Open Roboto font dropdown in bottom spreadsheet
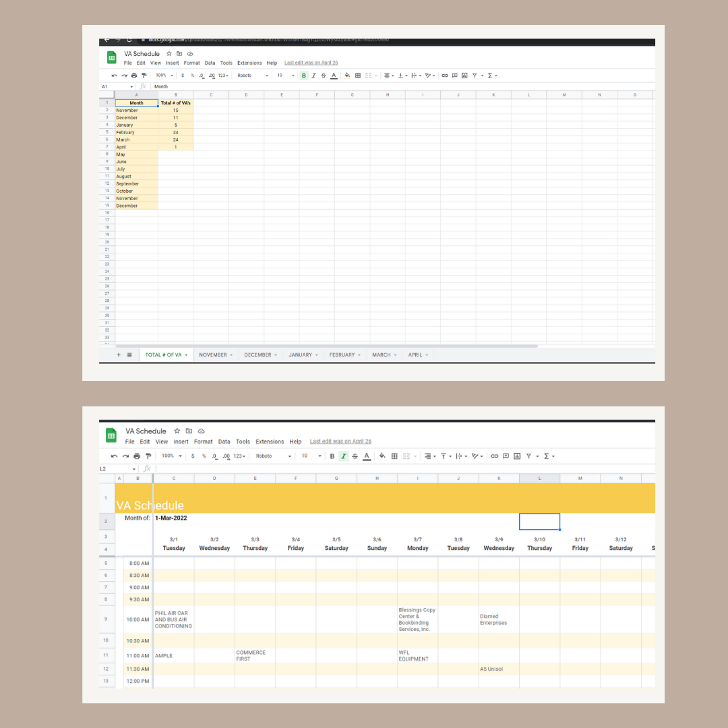The width and height of the screenshot is (728, 728). (274, 456)
